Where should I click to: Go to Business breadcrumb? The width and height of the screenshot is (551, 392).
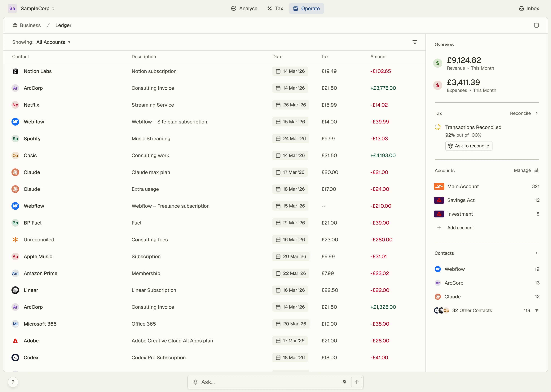tap(27, 25)
